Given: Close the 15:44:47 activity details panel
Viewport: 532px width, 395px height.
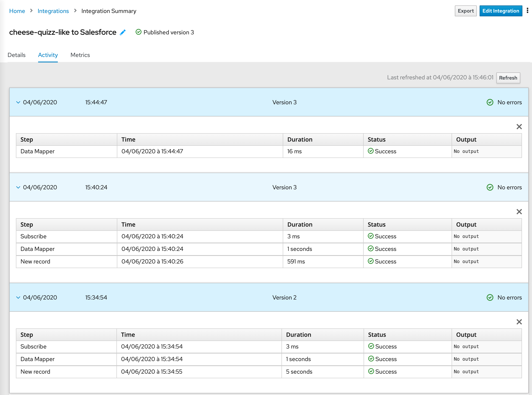Looking at the screenshot, I should click(519, 127).
